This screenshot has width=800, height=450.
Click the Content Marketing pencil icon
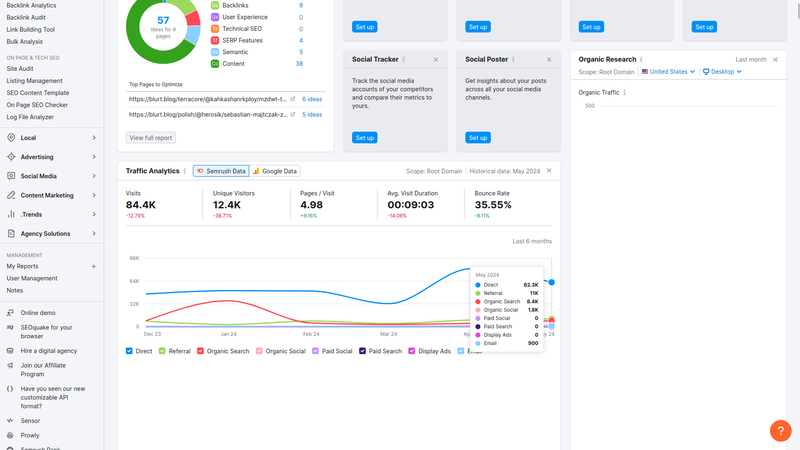pyautogui.click(x=11, y=195)
